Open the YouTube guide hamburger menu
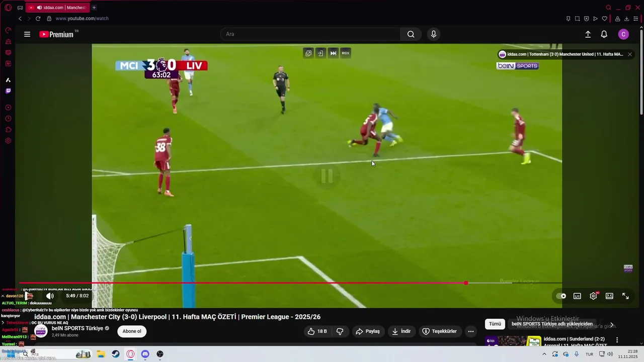Image resolution: width=644 pixels, height=362 pixels. click(x=27, y=34)
